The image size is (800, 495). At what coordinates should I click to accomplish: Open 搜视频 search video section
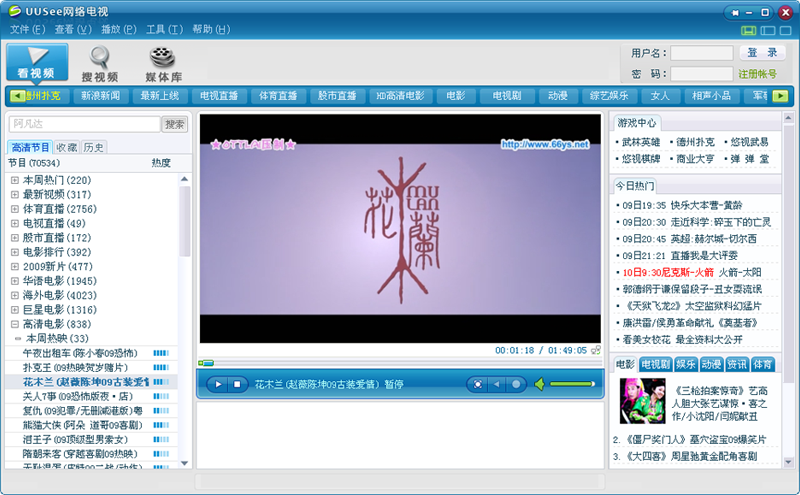[x=100, y=62]
